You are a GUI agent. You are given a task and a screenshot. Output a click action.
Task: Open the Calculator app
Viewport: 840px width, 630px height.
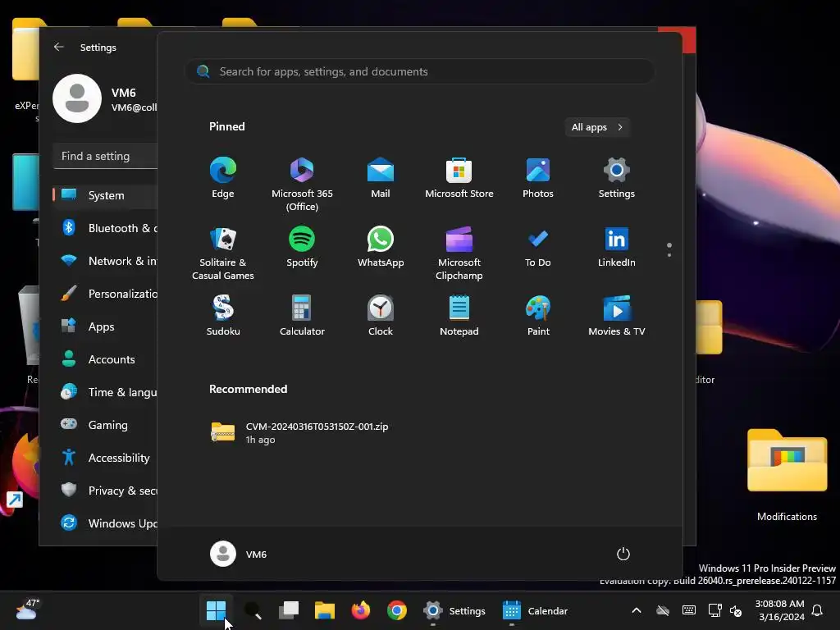pyautogui.click(x=302, y=316)
